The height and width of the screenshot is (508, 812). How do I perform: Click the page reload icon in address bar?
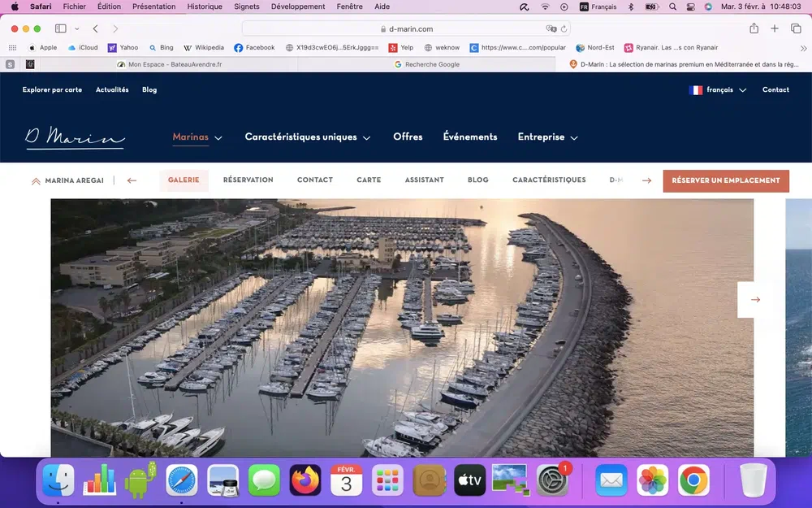coord(562,28)
